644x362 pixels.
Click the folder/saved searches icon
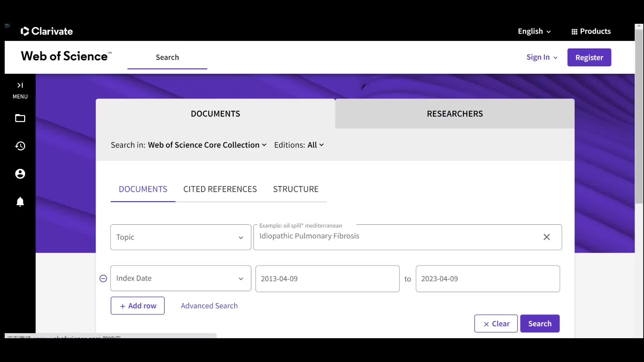tap(20, 118)
